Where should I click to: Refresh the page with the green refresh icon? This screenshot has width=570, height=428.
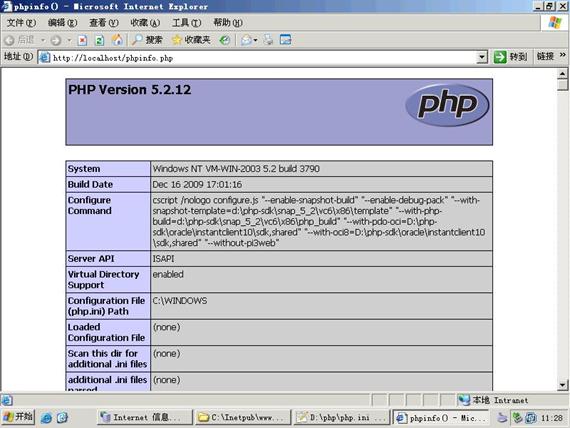tap(99, 40)
